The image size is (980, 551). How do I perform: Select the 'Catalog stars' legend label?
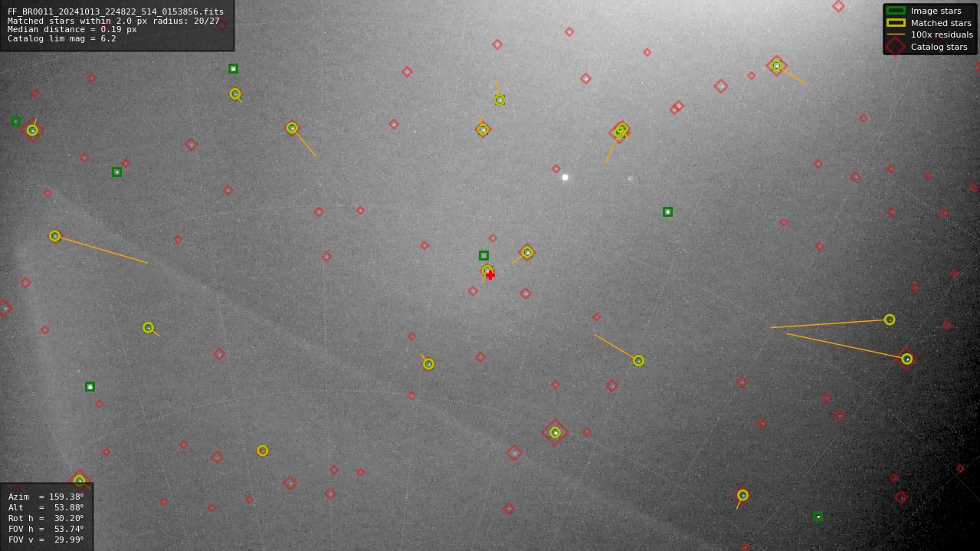point(939,47)
